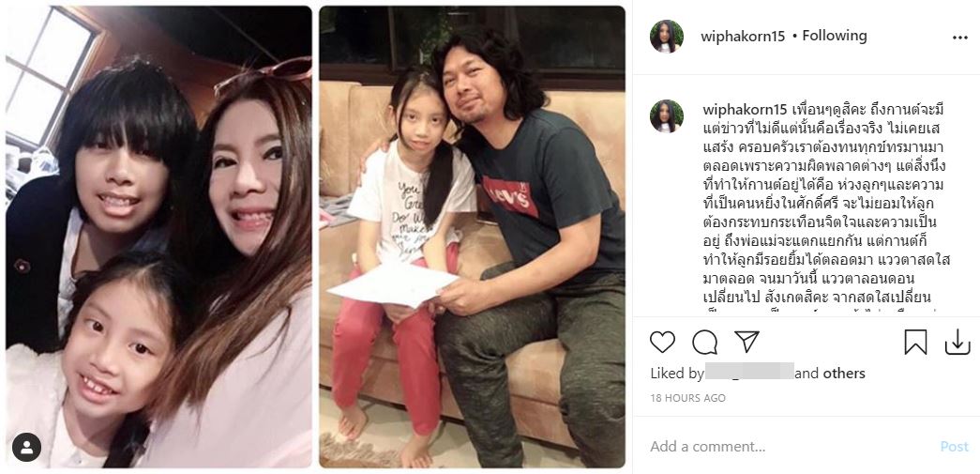Share the post with paper plane icon
Viewport: 980px width, 474px height.
(x=746, y=342)
